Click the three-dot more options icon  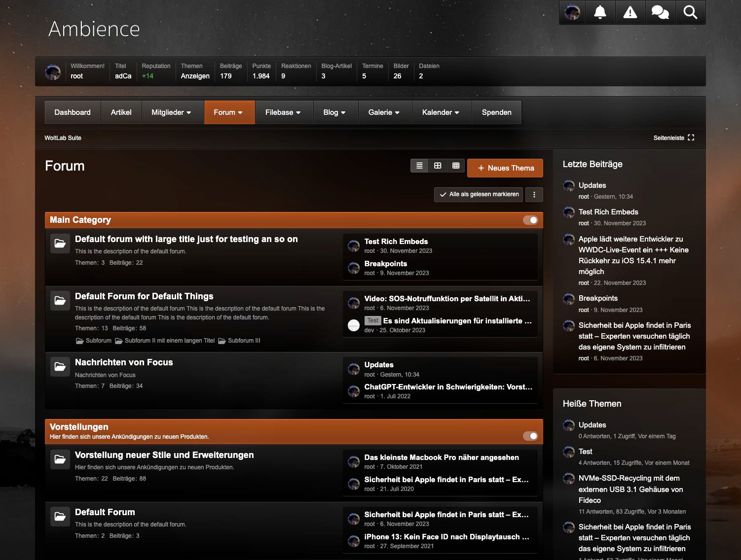(534, 195)
